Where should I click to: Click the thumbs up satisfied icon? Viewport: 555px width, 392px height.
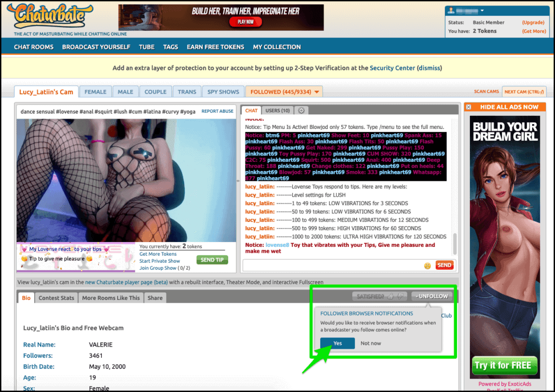pos(391,296)
